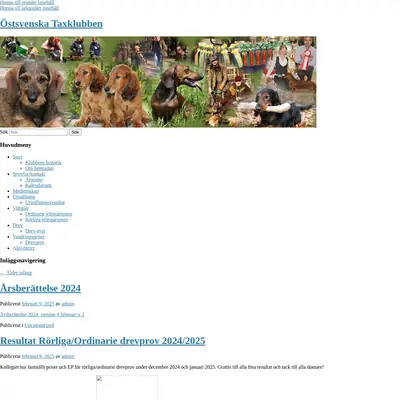Open the Start menu item
Viewport: 400px width, 400px height.
pos(17,157)
